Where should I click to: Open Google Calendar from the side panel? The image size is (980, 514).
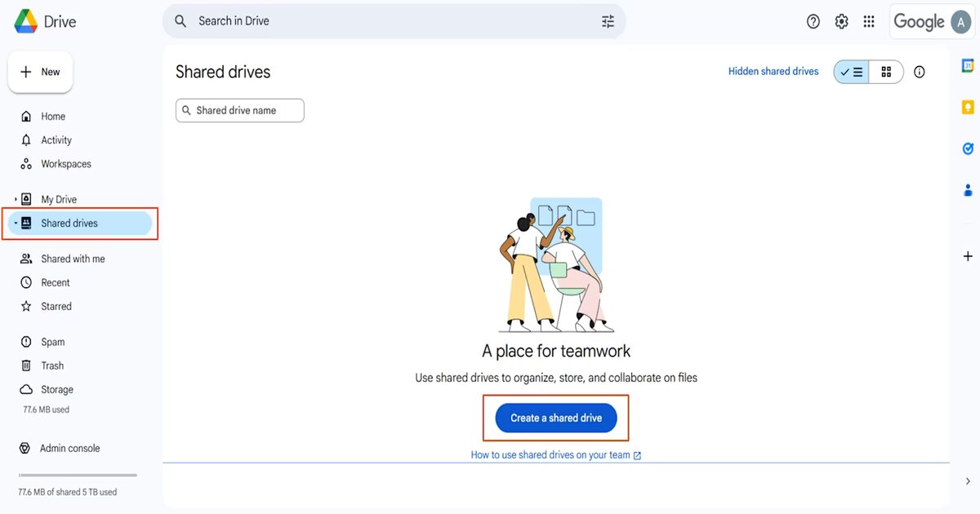point(967,64)
